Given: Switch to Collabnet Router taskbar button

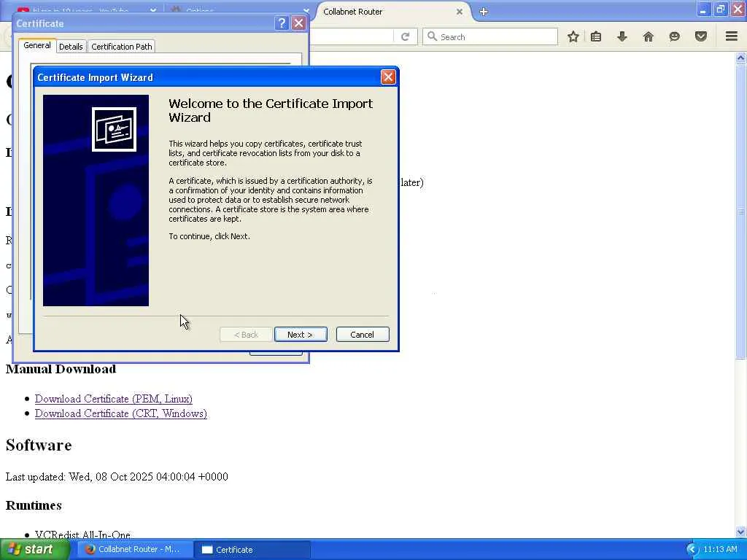Looking at the screenshot, I should click(x=135, y=550).
